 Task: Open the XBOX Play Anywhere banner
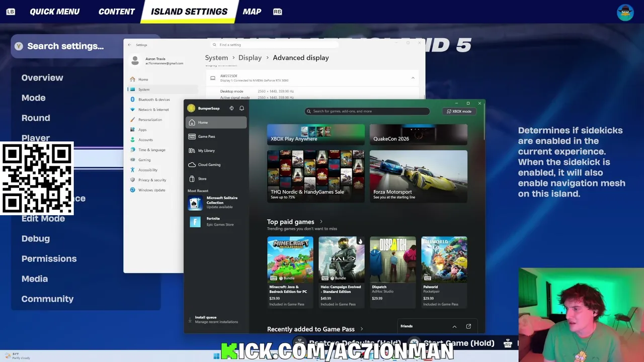(x=316, y=135)
